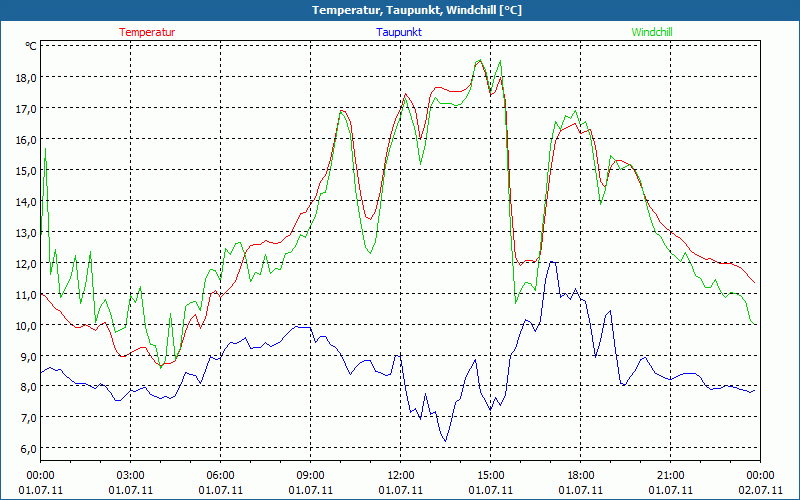
Task: Click the '09:00' time axis label
Action: [x=310, y=476]
